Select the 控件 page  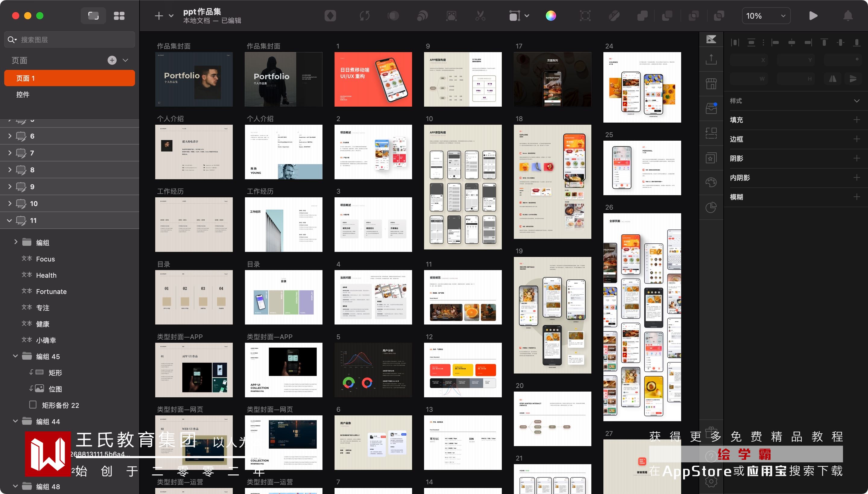[x=23, y=95]
